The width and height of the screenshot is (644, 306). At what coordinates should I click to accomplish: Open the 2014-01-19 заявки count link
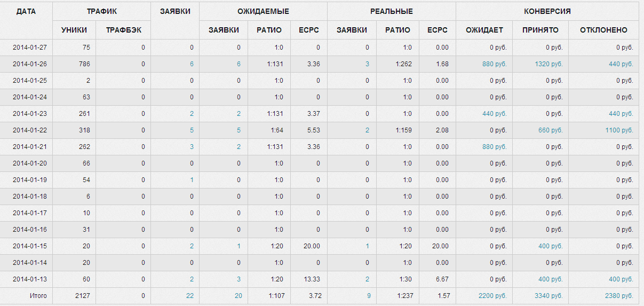click(x=192, y=180)
